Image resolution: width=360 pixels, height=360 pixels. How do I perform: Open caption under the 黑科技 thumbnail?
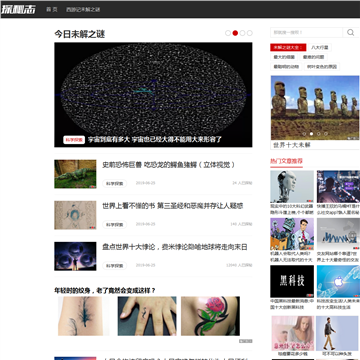pos(292,304)
